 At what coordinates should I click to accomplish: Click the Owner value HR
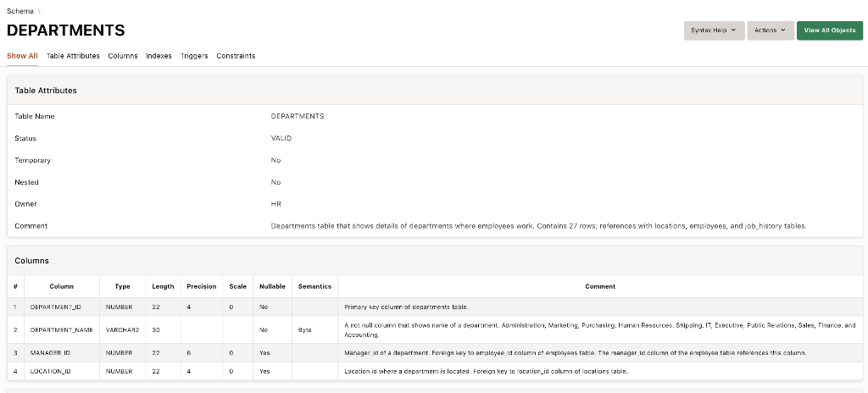click(x=275, y=204)
